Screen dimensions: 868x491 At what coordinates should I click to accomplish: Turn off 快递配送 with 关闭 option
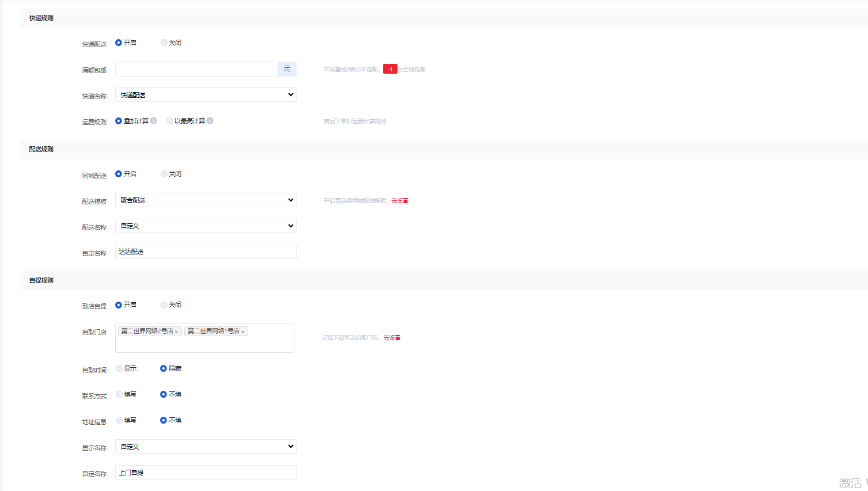click(x=164, y=43)
